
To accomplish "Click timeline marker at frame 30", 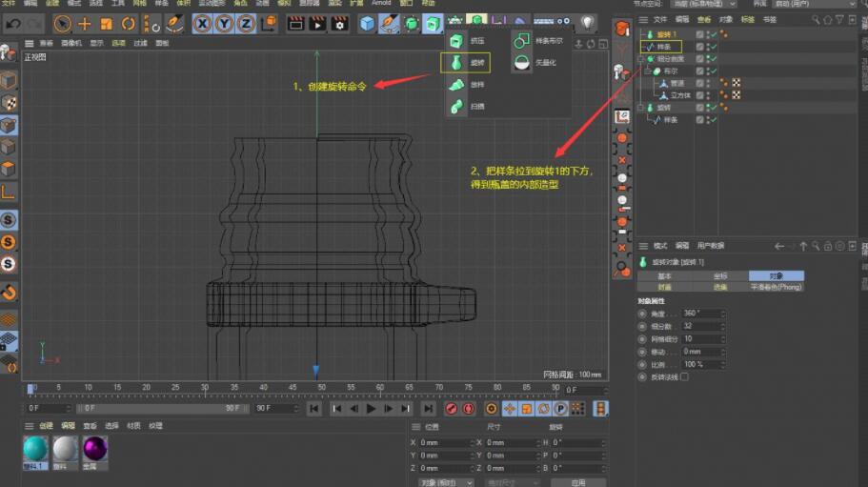I will [205, 389].
